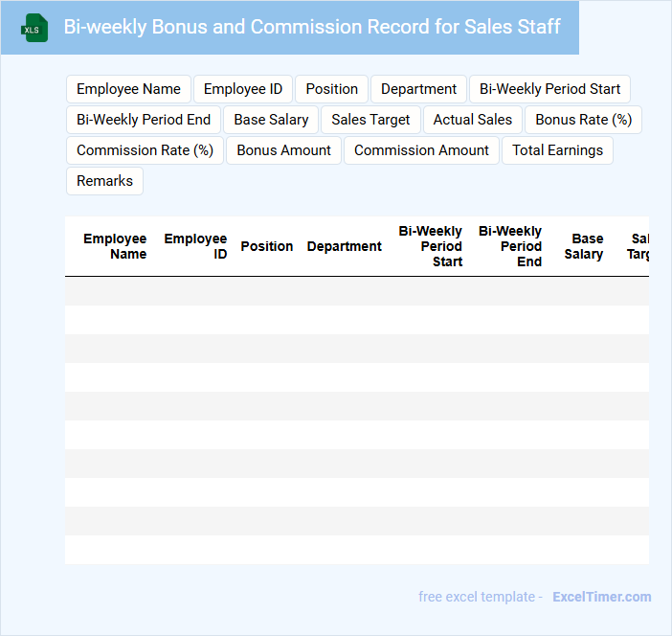Click Bi-Weekly Period End column header

510,246
